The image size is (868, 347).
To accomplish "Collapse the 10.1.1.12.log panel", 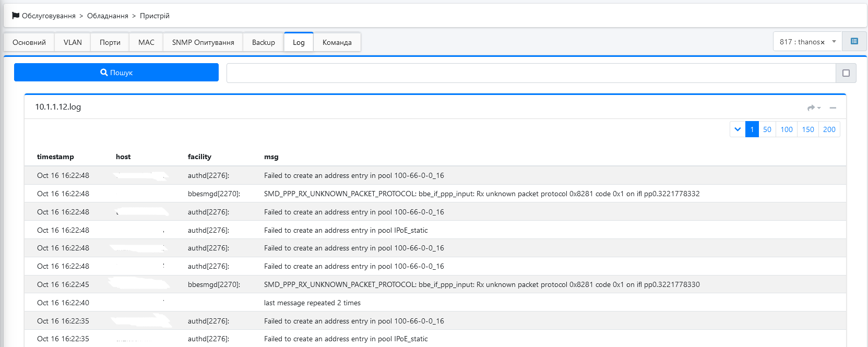I will click(833, 108).
